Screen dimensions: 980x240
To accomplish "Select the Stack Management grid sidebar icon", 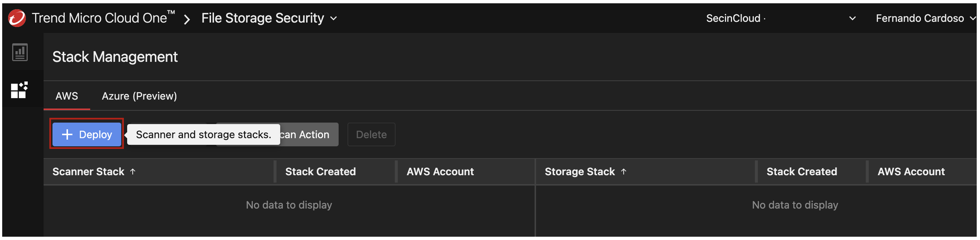I will pos(19,90).
